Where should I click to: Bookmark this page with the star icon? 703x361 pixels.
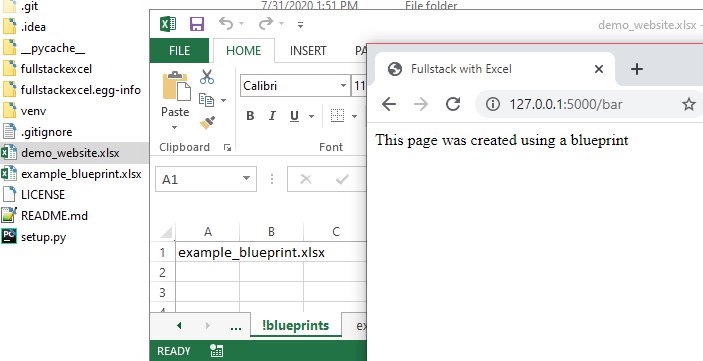[689, 104]
